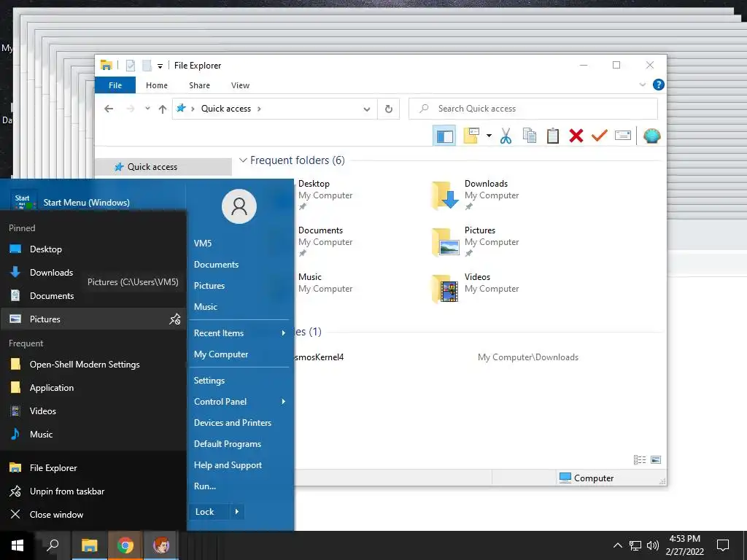
Task: Expand the address bar history dropdown
Action: (366, 109)
